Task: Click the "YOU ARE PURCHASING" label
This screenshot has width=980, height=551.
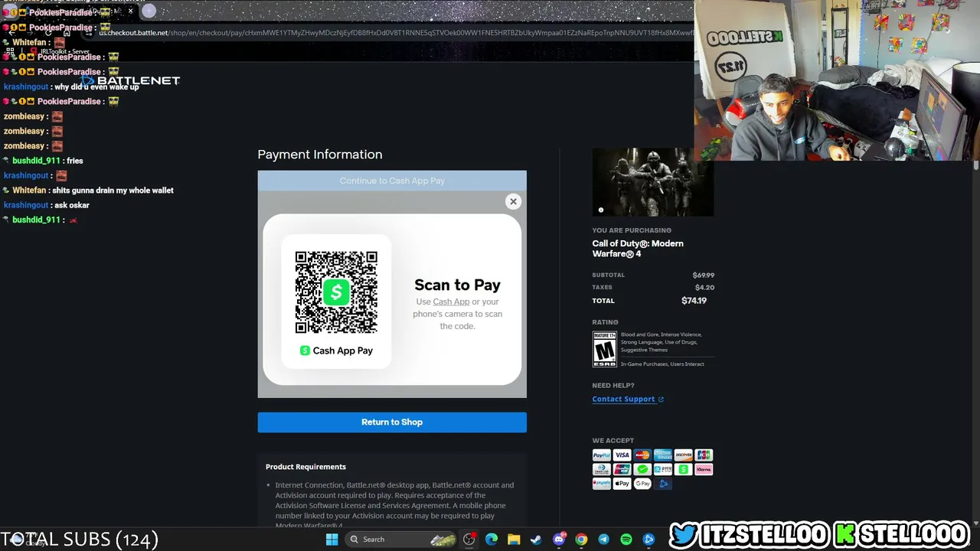Action: coord(632,230)
